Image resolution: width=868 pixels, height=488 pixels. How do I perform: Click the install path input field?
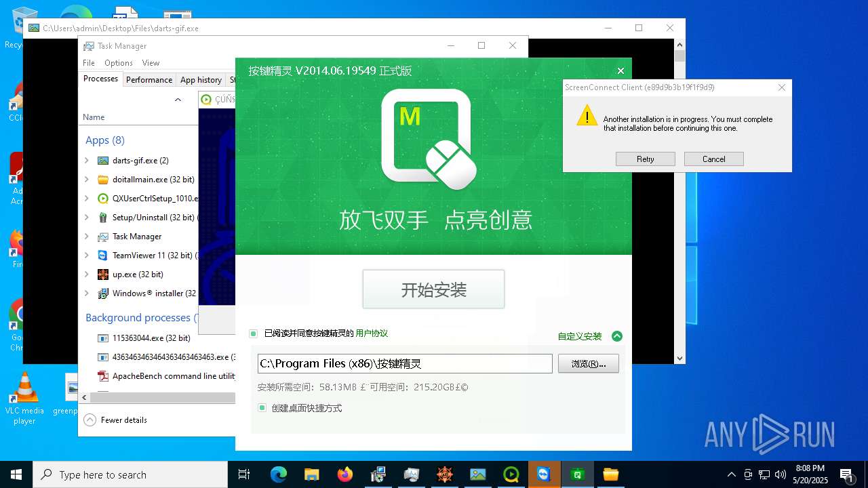click(405, 363)
